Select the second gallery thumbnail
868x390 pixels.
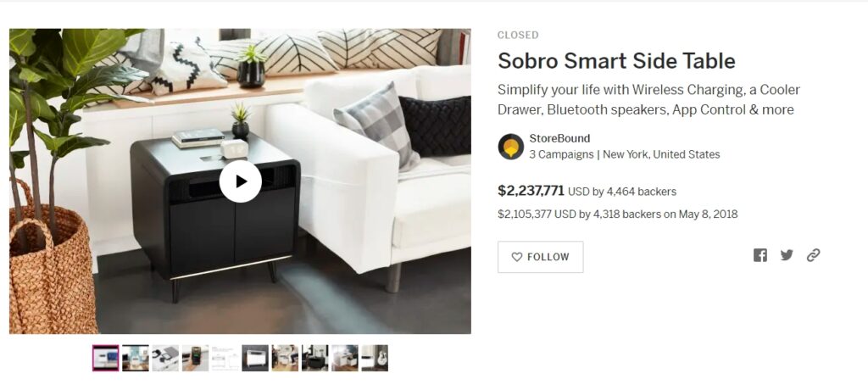tap(136, 358)
